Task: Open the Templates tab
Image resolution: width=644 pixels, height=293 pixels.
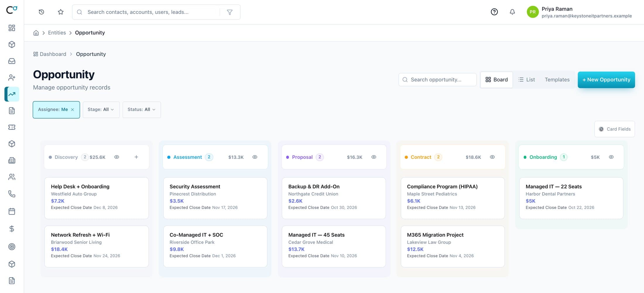Action: click(557, 80)
